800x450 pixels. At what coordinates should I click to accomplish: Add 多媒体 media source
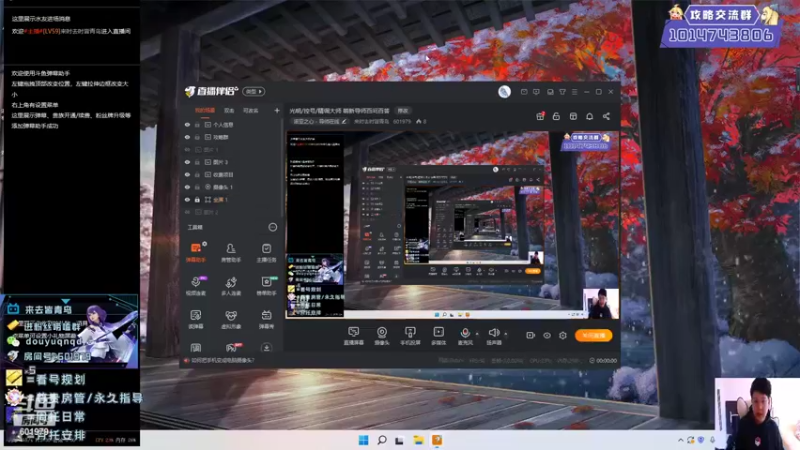[x=438, y=336]
